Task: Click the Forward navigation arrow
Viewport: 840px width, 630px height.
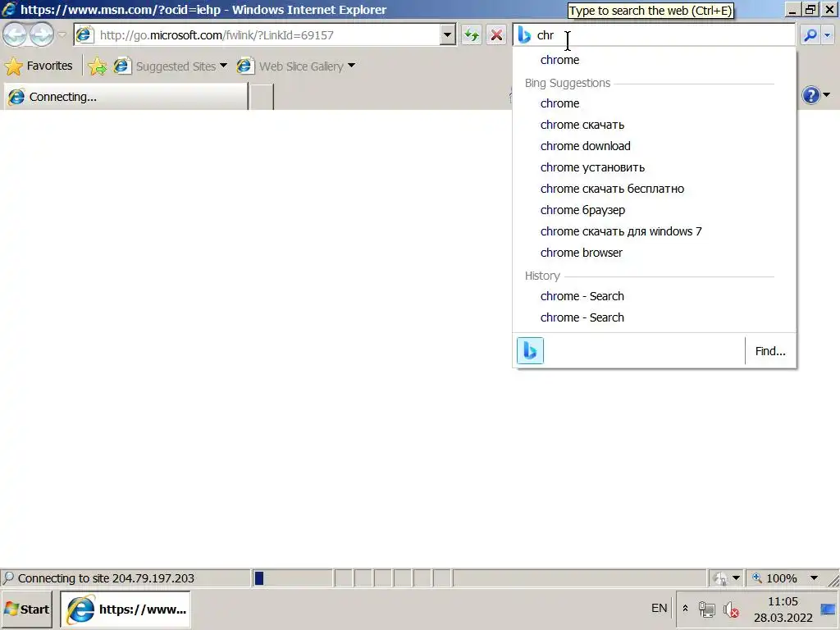Action: click(42, 35)
